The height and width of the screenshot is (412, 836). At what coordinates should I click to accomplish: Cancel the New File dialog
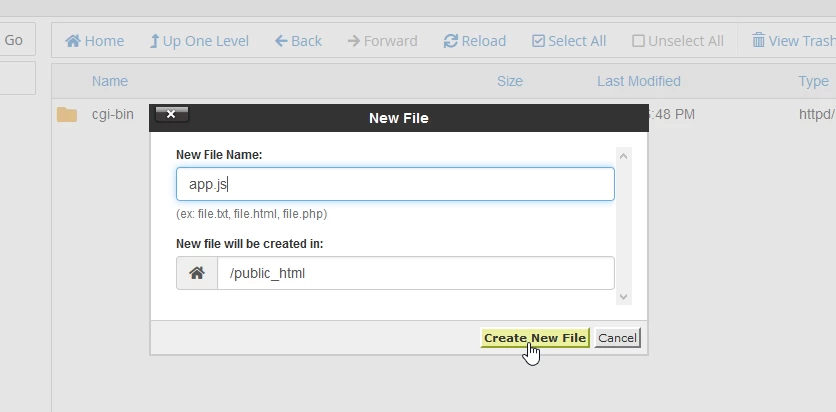pos(617,338)
